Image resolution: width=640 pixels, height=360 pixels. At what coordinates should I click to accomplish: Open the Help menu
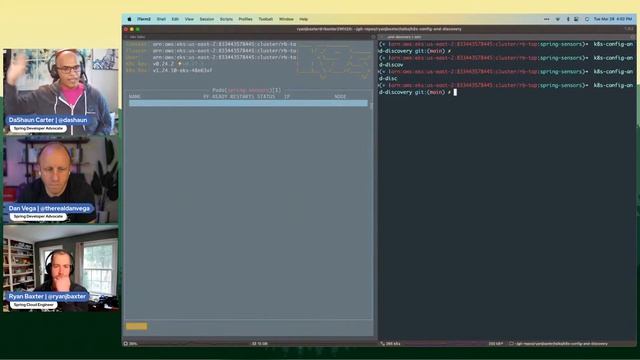(x=303, y=19)
